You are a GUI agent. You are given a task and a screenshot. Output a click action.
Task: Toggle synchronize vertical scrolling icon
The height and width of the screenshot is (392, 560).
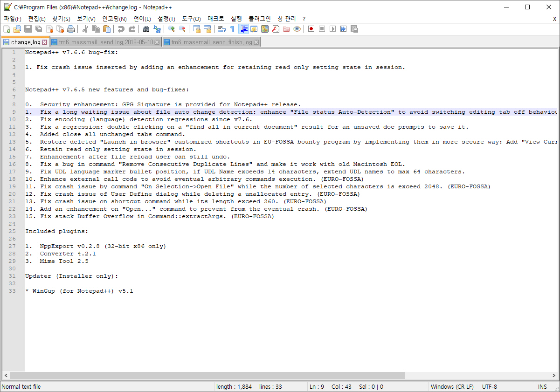(x=197, y=29)
